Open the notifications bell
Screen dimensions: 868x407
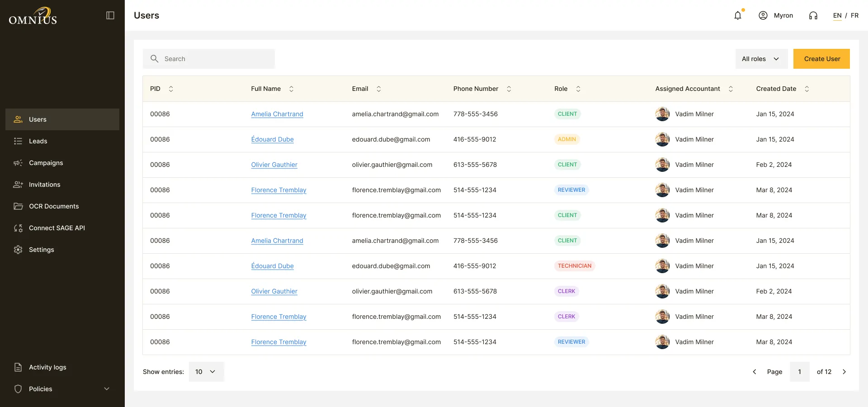point(738,15)
